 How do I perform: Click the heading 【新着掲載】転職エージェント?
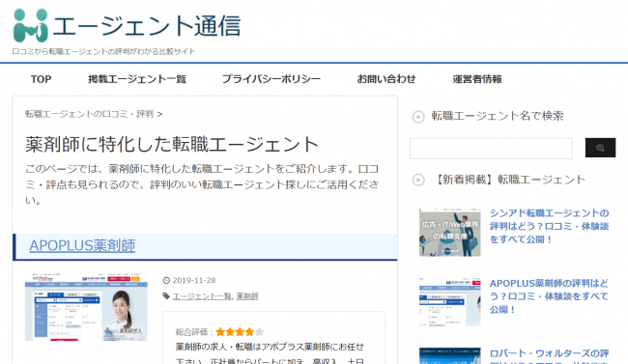[508, 180]
